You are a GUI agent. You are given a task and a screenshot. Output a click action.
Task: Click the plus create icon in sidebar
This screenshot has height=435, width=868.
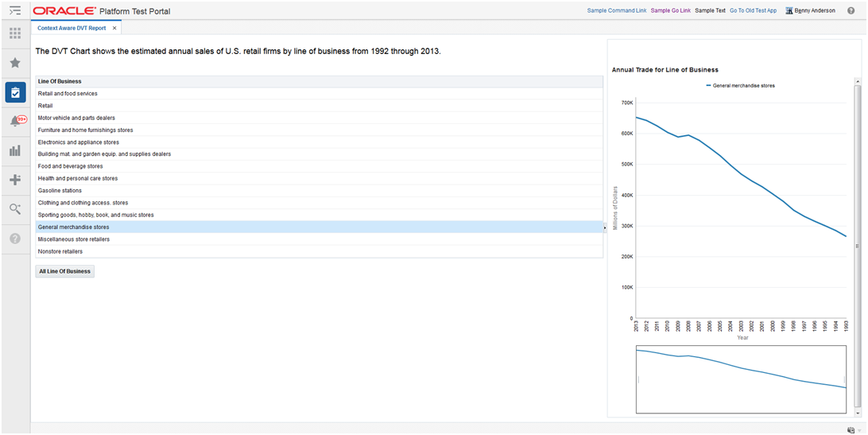click(15, 180)
